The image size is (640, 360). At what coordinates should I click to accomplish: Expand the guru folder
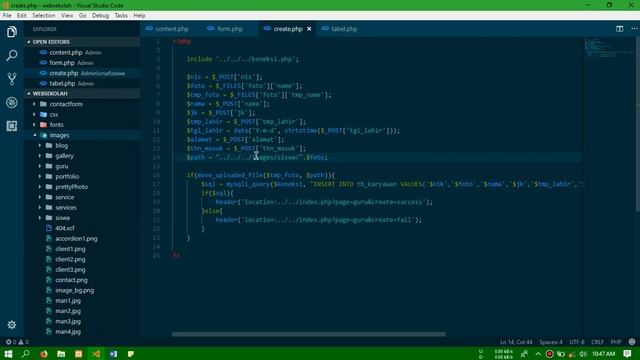click(x=40, y=166)
